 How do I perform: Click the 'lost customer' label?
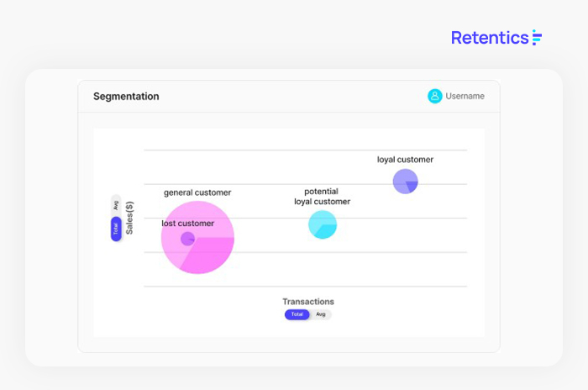click(x=187, y=224)
